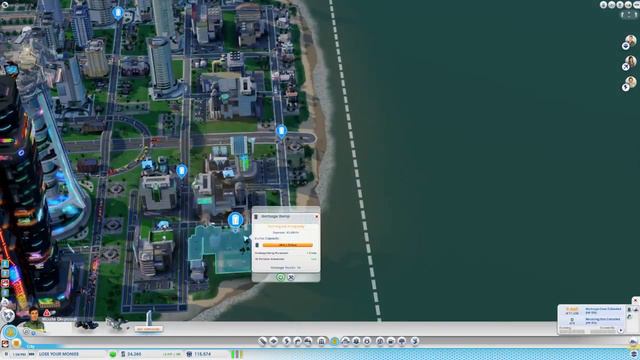This screenshot has width=640, height=360.
Task: Select the second waste building thumbnail
Action: 116,323
